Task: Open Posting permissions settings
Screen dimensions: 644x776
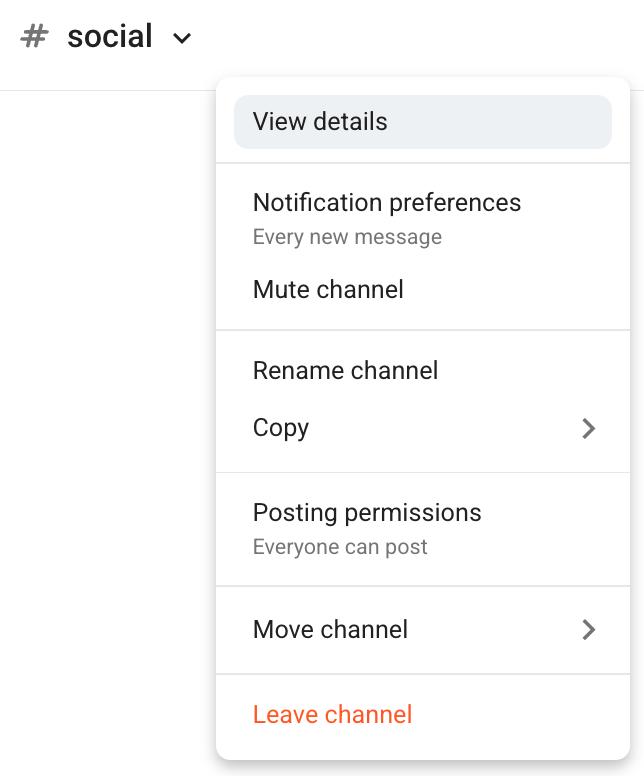Action: (367, 512)
